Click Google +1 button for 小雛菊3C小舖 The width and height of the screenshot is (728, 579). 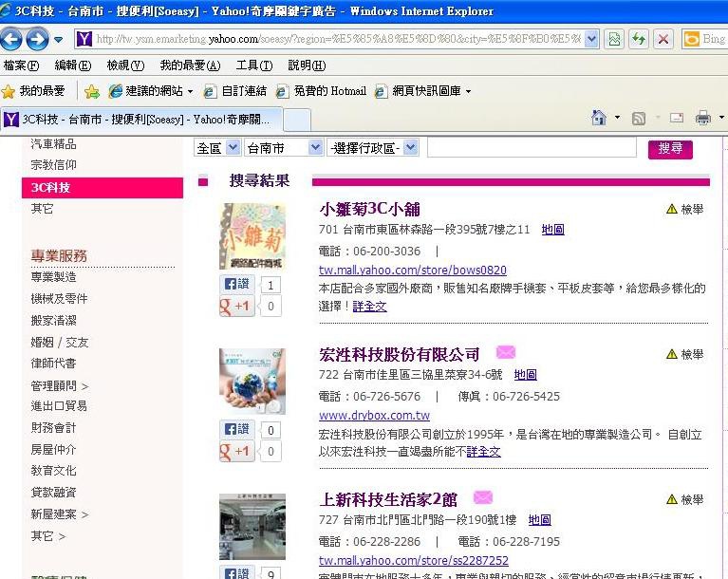click(236, 306)
